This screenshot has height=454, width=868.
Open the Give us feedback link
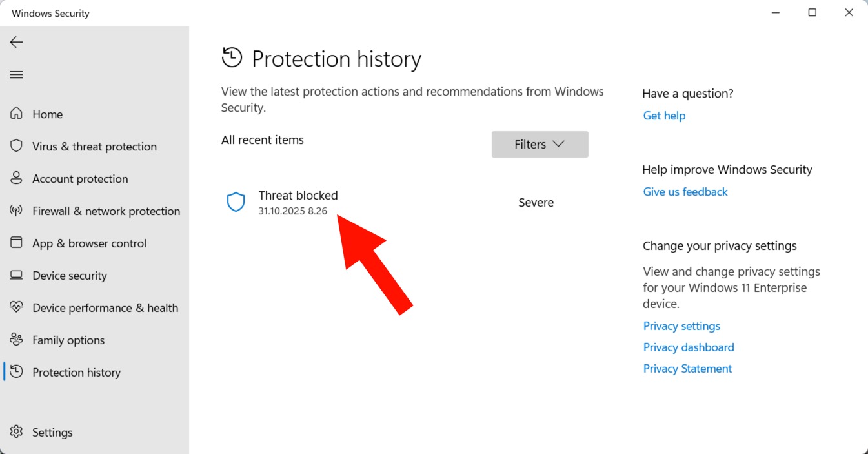(685, 192)
